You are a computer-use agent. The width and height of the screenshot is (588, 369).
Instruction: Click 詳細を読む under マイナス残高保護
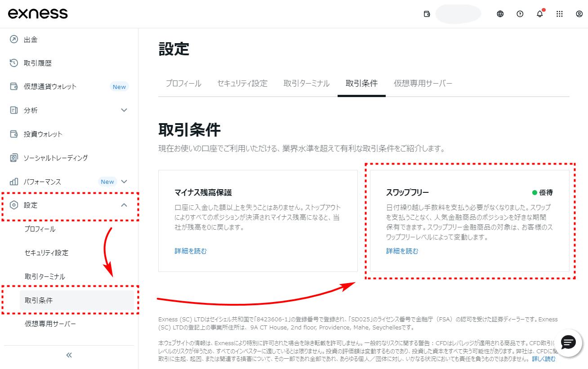[x=191, y=251]
